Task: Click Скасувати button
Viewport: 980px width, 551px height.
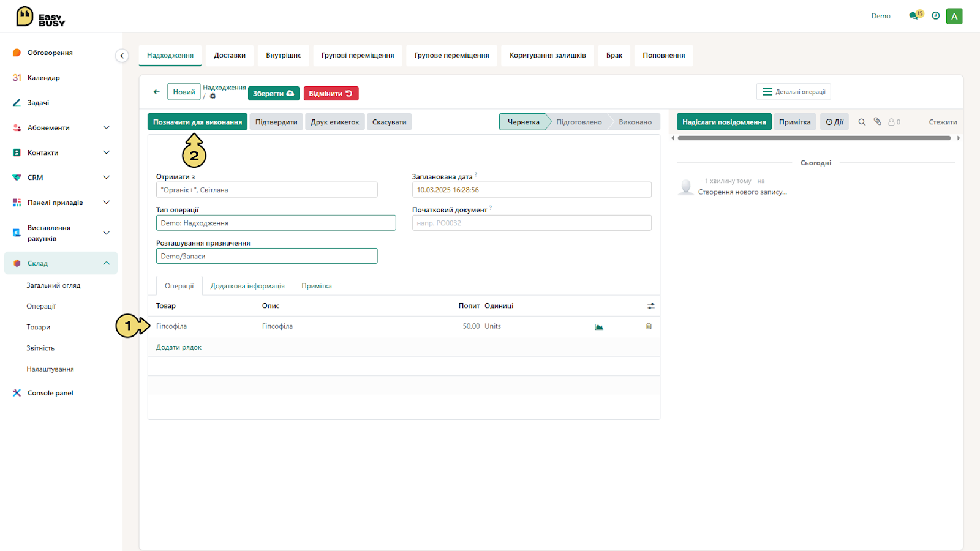Action: [390, 122]
